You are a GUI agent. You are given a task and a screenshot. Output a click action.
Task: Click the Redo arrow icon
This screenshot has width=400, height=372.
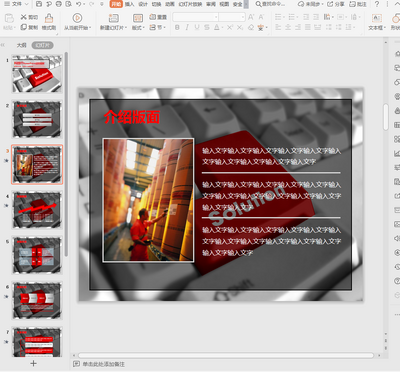tap(92, 4)
